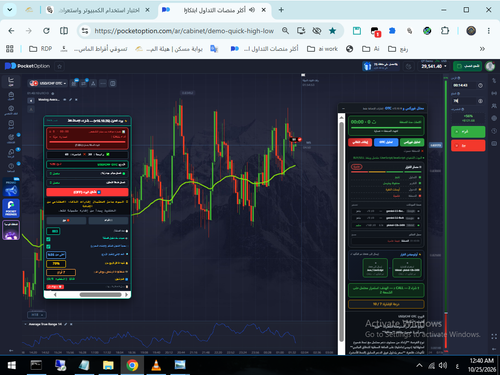The image size is (500, 375).
Task: Open the signals icon in right sidebar
Action: tap(494, 93)
